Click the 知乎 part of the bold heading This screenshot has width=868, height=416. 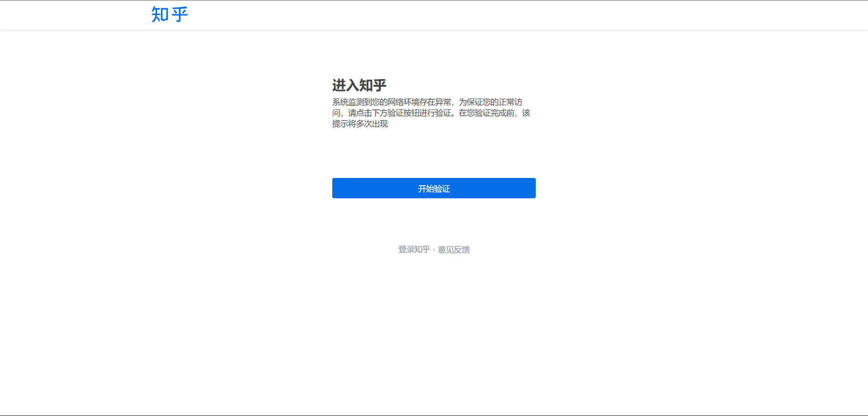pos(373,85)
